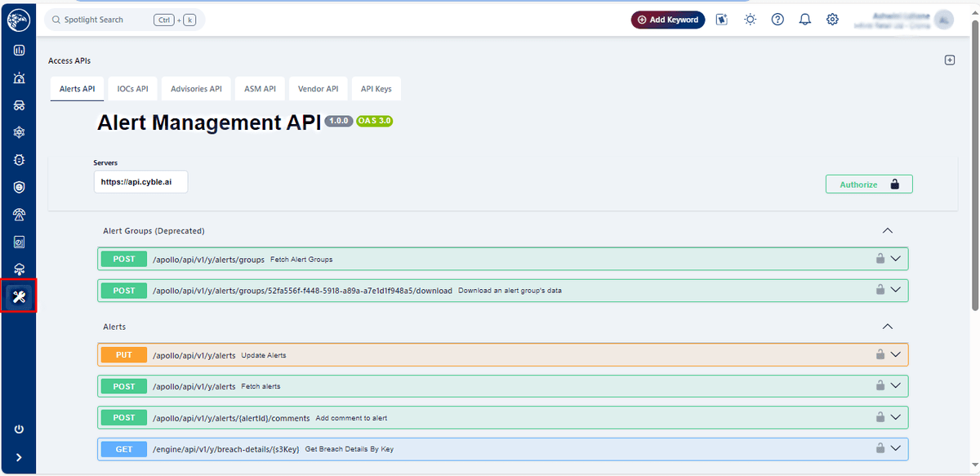
Task: Click lock icon on Update Alerts row
Action: (880, 354)
